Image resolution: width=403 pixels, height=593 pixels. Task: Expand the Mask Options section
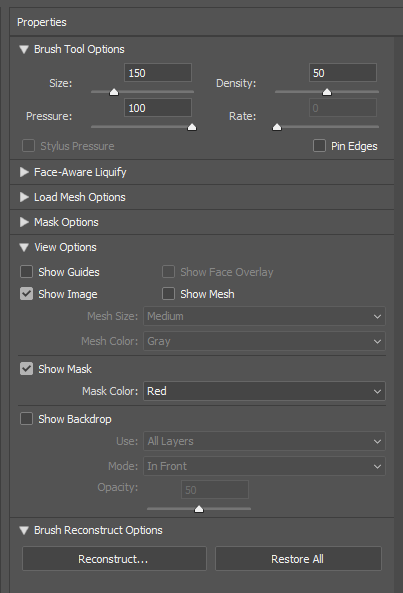click(x=24, y=222)
